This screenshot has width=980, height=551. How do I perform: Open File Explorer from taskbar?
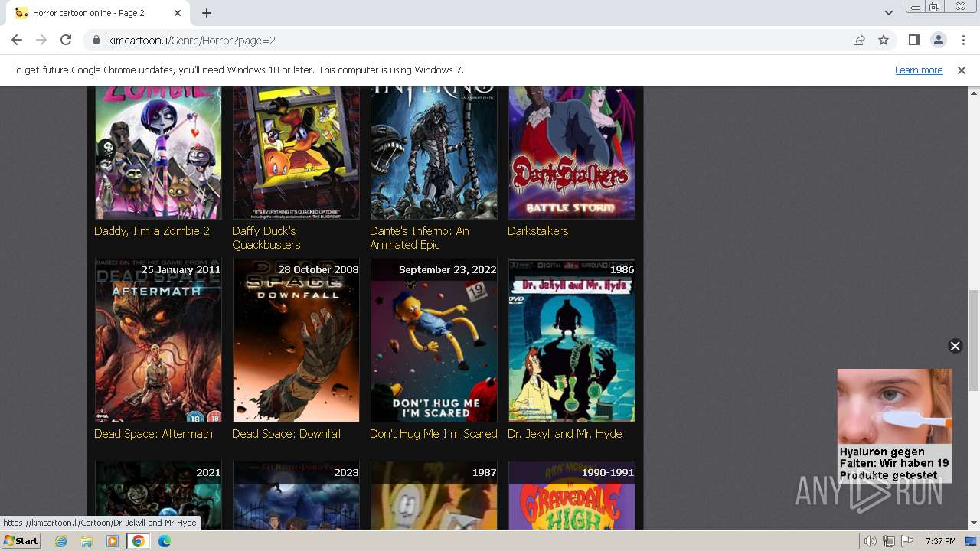coord(87,541)
